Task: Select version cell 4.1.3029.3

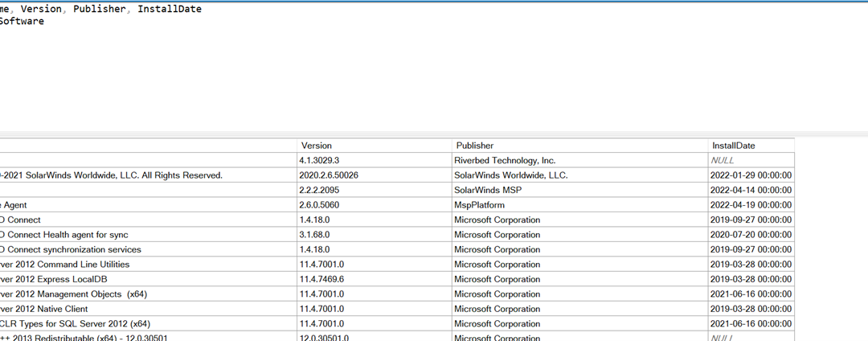Action: [x=375, y=161]
